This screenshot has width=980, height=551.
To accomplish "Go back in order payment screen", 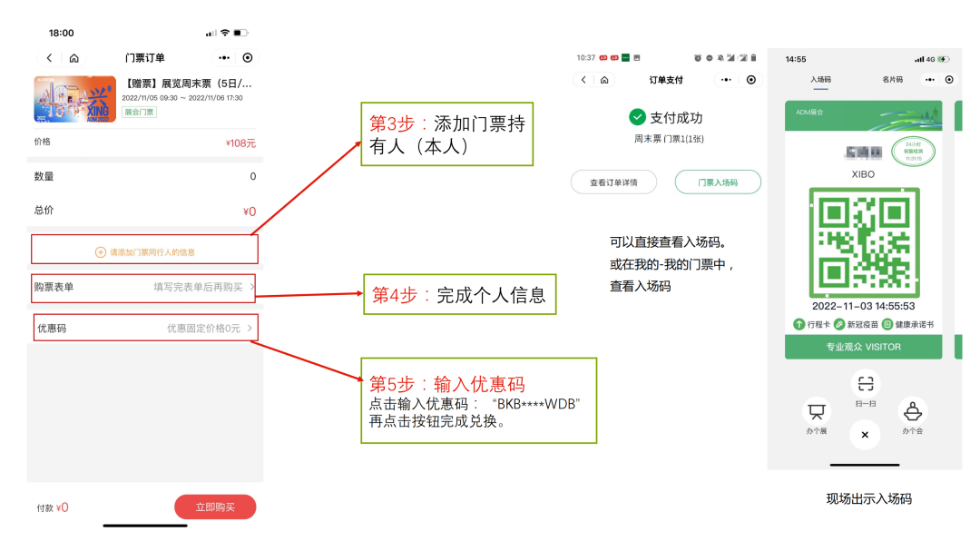I will (583, 80).
